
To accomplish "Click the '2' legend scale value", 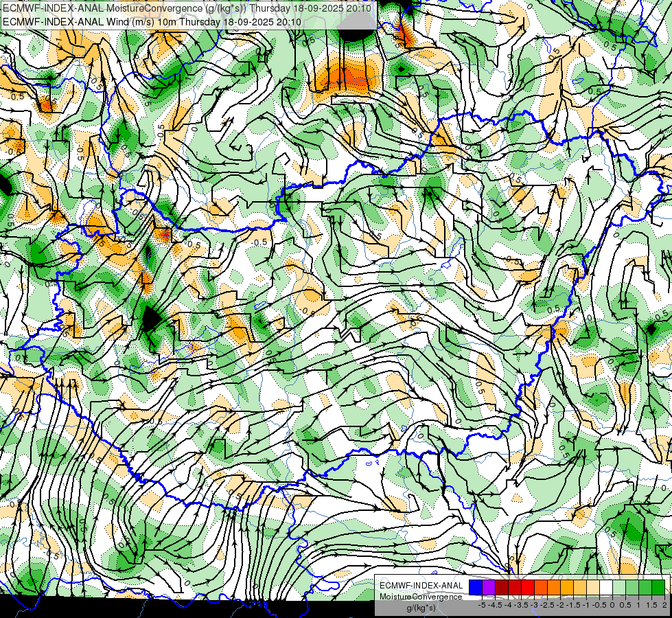I will [x=664, y=605].
